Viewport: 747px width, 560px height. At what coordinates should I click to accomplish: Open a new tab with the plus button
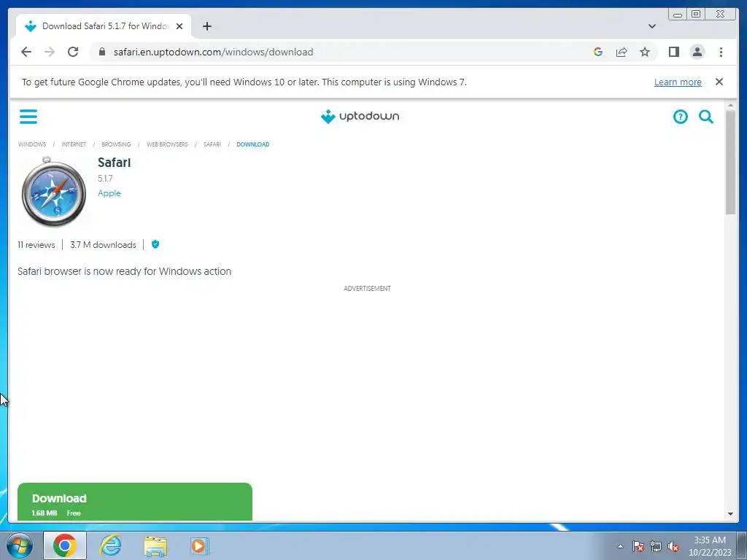click(206, 26)
